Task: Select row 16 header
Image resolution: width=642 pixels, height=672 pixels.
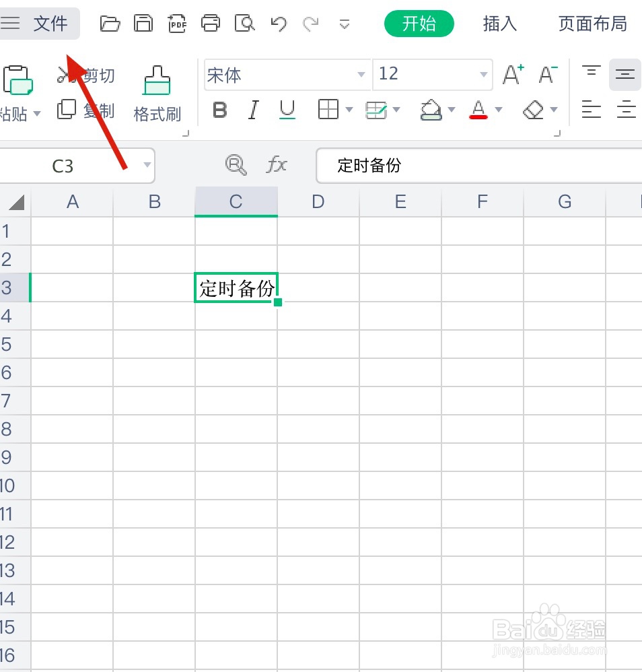Action: 15,655
